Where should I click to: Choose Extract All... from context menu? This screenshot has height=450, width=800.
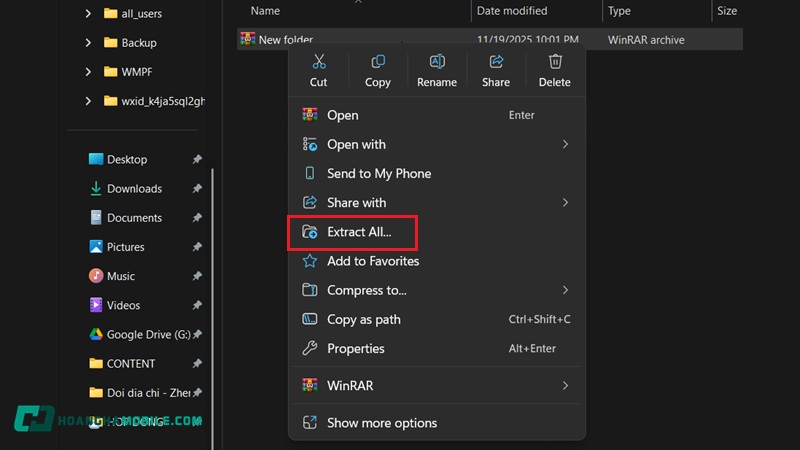pyautogui.click(x=358, y=232)
